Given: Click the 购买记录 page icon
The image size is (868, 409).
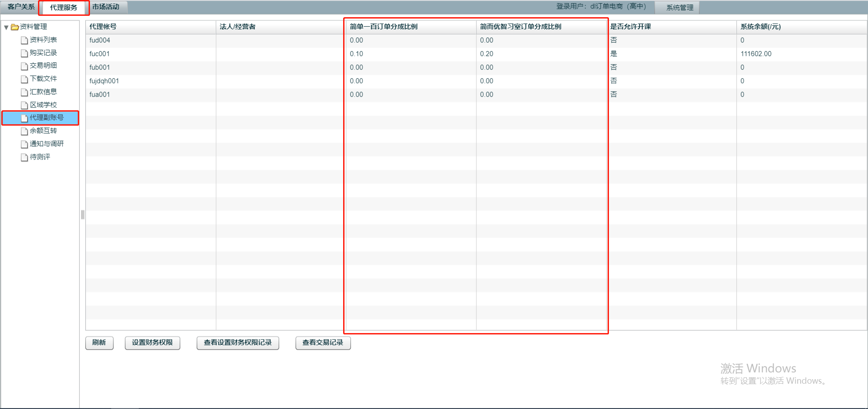Looking at the screenshot, I should 24,53.
